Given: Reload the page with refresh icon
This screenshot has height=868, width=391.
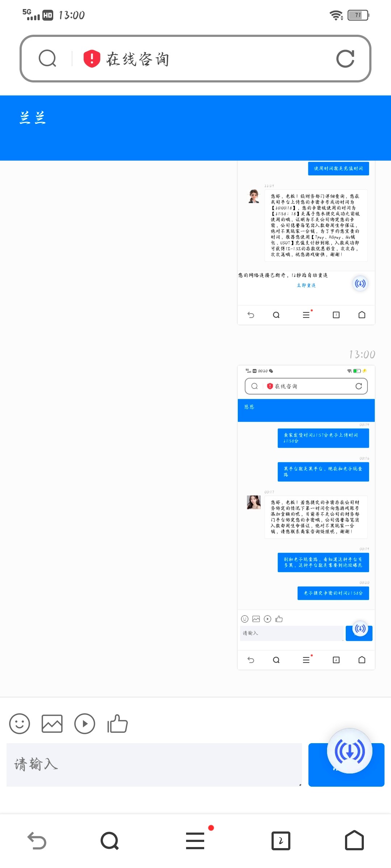Looking at the screenshot, I should 345,59.
